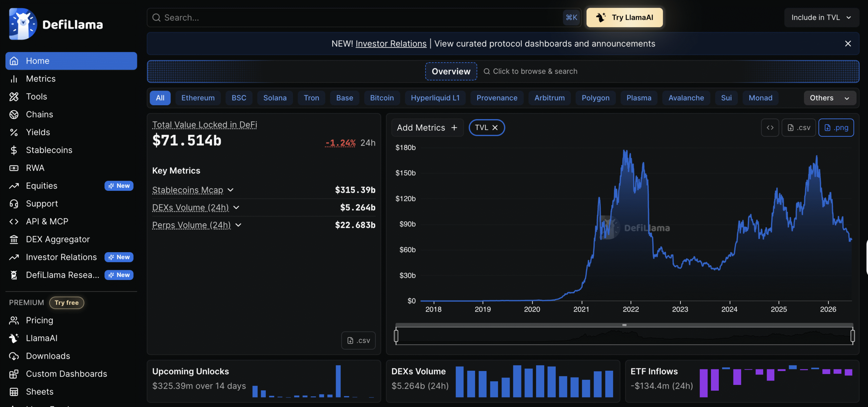Filter by Solana chain
The height and width of the screenshot is (407, 868).
[x=275, y=98]
